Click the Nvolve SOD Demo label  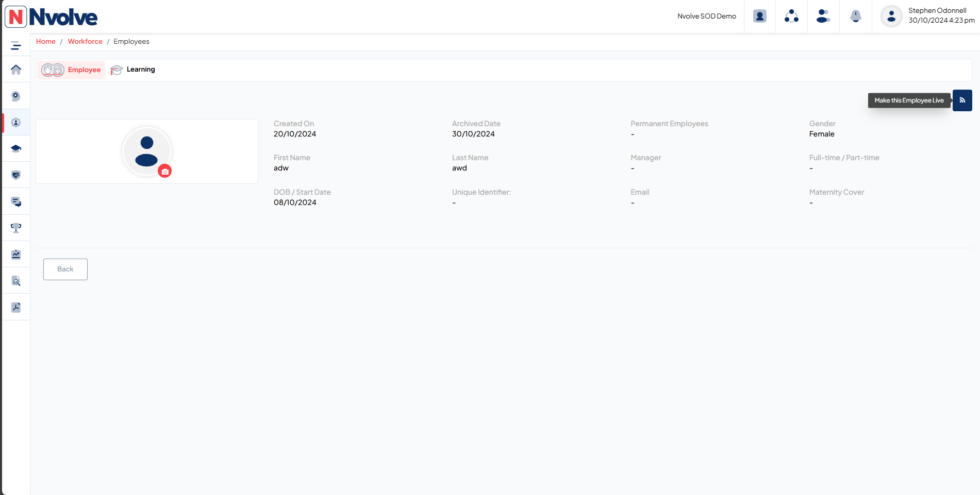(x=707, y=16)
